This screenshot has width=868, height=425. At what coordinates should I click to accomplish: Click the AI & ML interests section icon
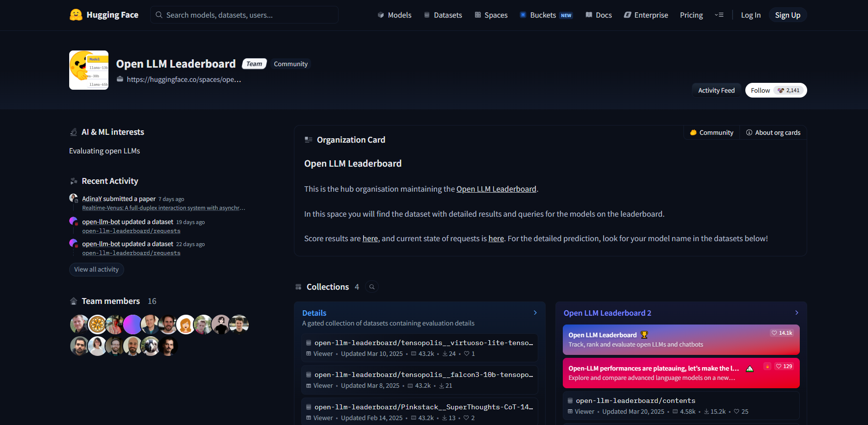pyautogui.click(x=74, y=132)
